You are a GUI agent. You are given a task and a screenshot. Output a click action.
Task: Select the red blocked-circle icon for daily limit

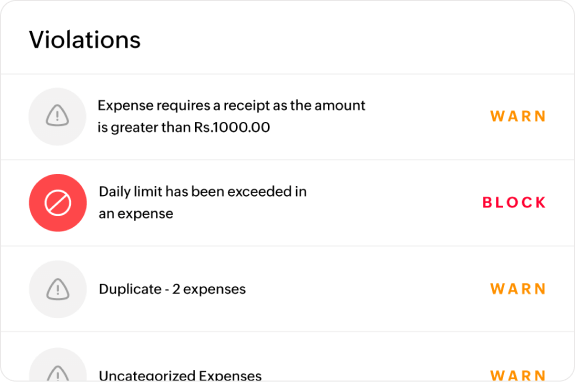point(58,203)
